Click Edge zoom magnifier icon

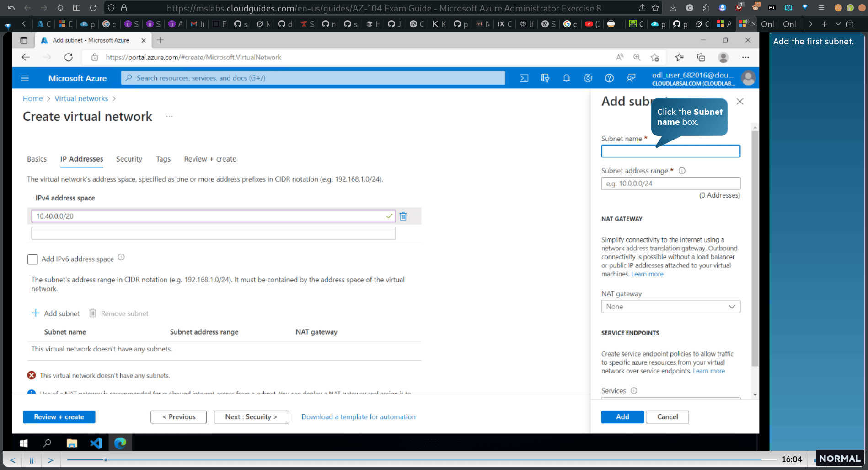pyautogui.click(x=637, y=57)
